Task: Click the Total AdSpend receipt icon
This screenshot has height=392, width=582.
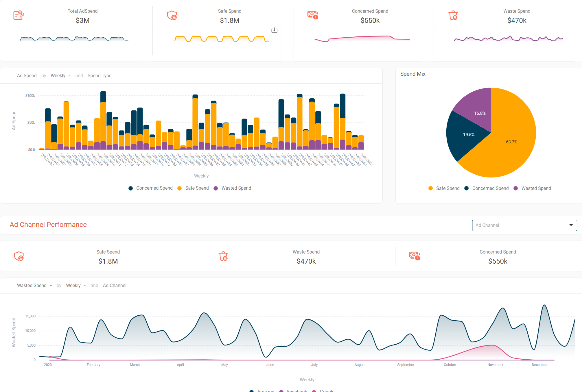Action: pyautogui.click(x=19, y=15)
